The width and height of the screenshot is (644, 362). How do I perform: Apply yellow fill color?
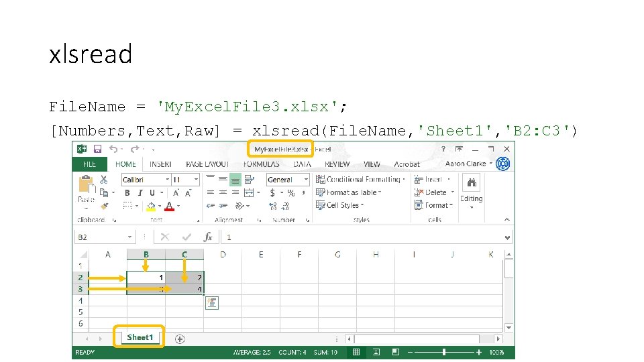coord(151,206)
